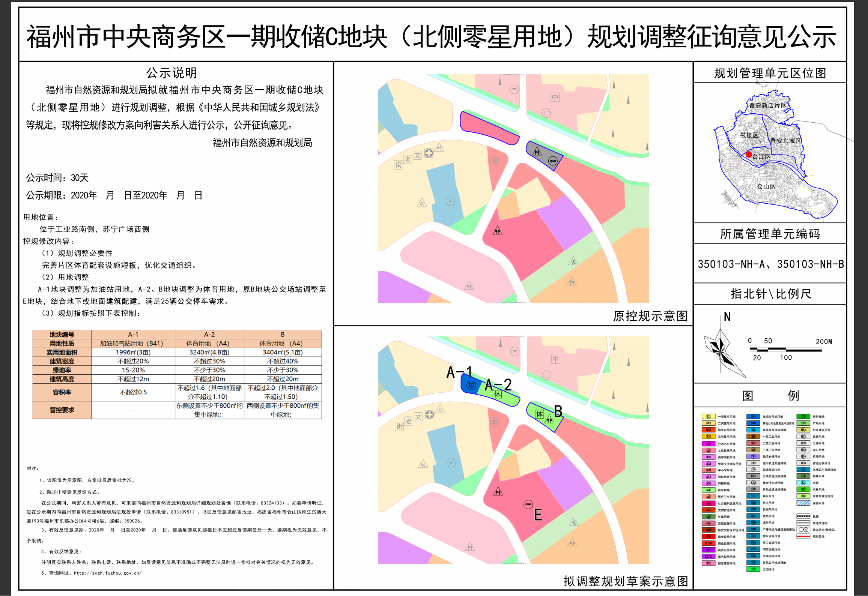868x596 pixels.
Task: Click the A4 sports land legend swatch
Action: click(709, 490)
